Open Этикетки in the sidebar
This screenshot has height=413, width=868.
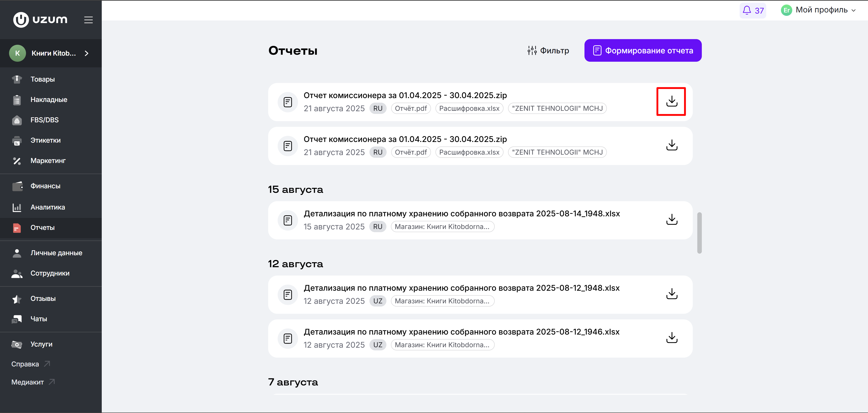coord(51,140)
